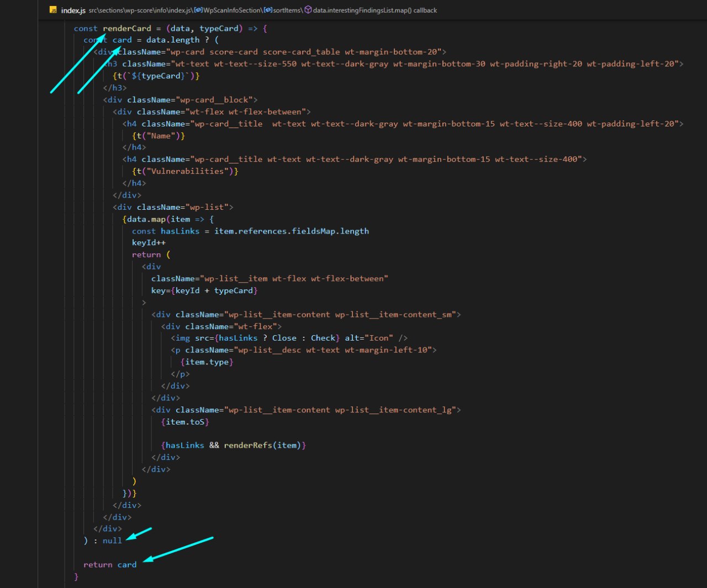Click the closing </h3> tag
Image resolution: width=707 pixels, height=588 pixels.
(x=115, y=88)
